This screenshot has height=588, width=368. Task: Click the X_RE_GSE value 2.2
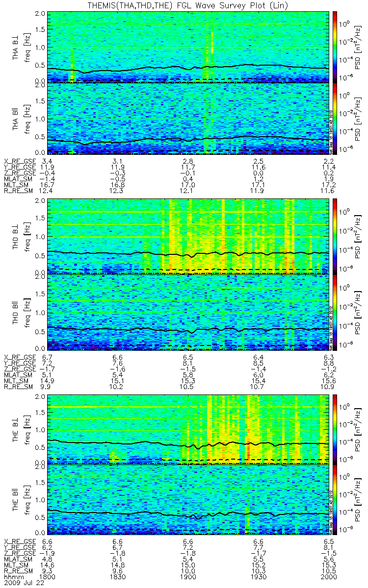pyautogui.click(x=328, y=161)
